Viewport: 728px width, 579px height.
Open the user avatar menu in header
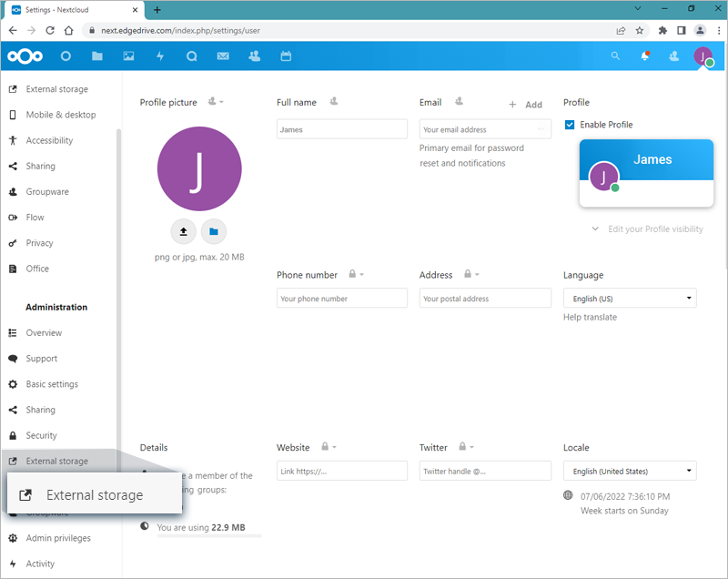point(703,56)
